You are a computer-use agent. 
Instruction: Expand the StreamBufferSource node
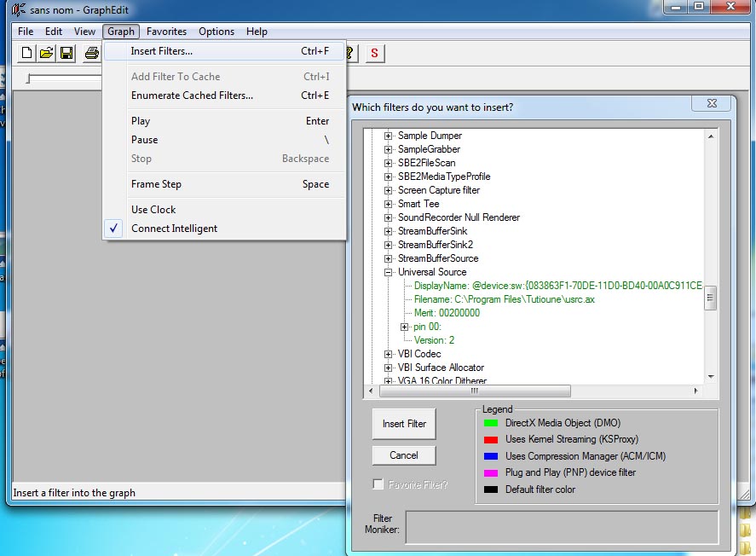pyautogui.click(x=388, y=259)
